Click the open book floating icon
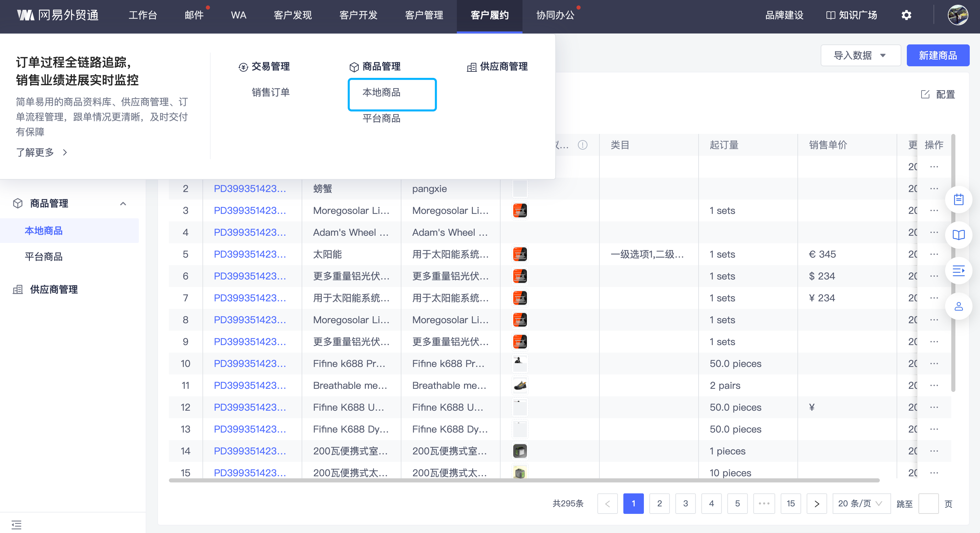The height and width of the screenshot is (533, 980). 958,235
